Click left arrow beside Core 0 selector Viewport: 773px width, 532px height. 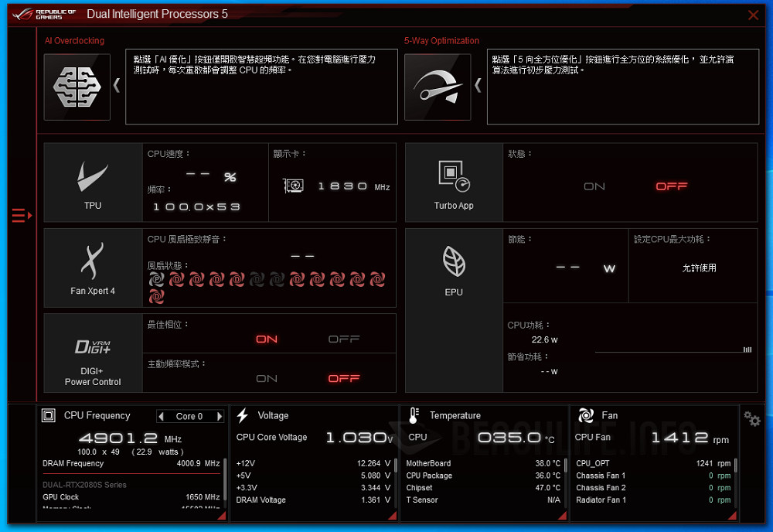tap(162, 416)
